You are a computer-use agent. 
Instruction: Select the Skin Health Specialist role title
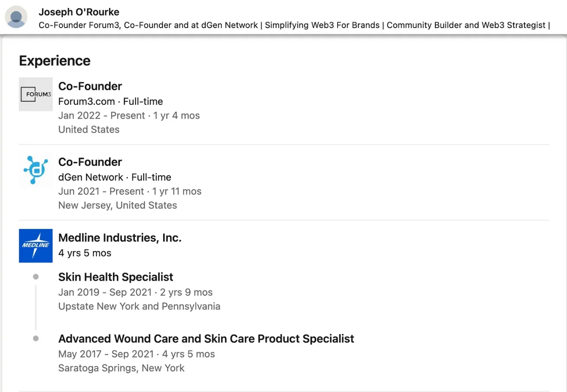(x=116, y=277)
